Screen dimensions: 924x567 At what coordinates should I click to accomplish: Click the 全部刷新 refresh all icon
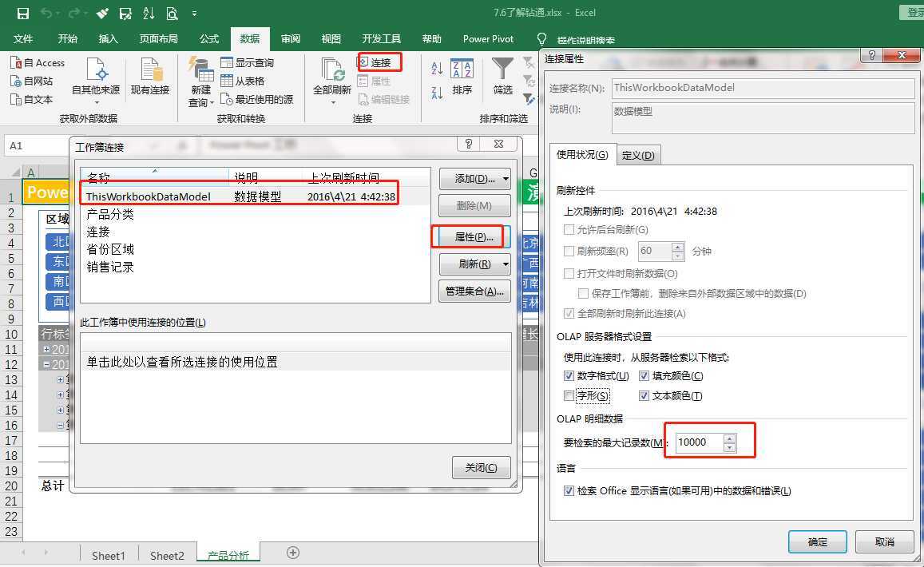tap(332, 70)
